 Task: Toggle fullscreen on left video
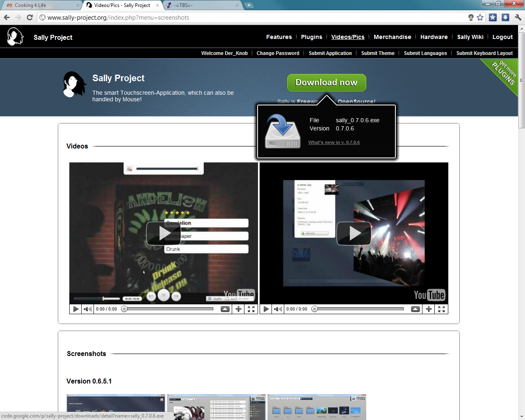pos(251,309)
